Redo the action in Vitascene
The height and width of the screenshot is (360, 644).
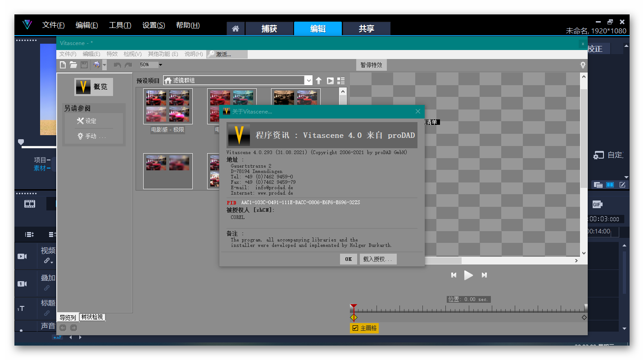128,65
